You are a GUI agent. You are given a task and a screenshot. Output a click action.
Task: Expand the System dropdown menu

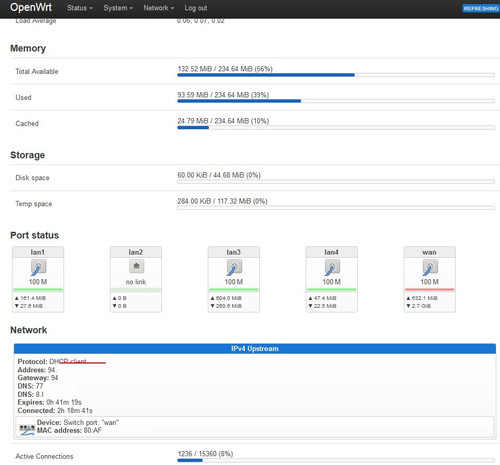click(x=118, y=8)
